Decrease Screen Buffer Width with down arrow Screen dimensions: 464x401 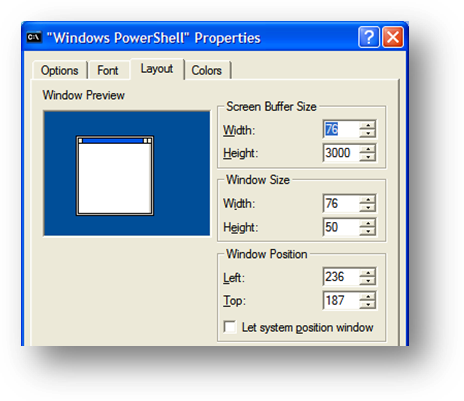(x=368, y=133)
